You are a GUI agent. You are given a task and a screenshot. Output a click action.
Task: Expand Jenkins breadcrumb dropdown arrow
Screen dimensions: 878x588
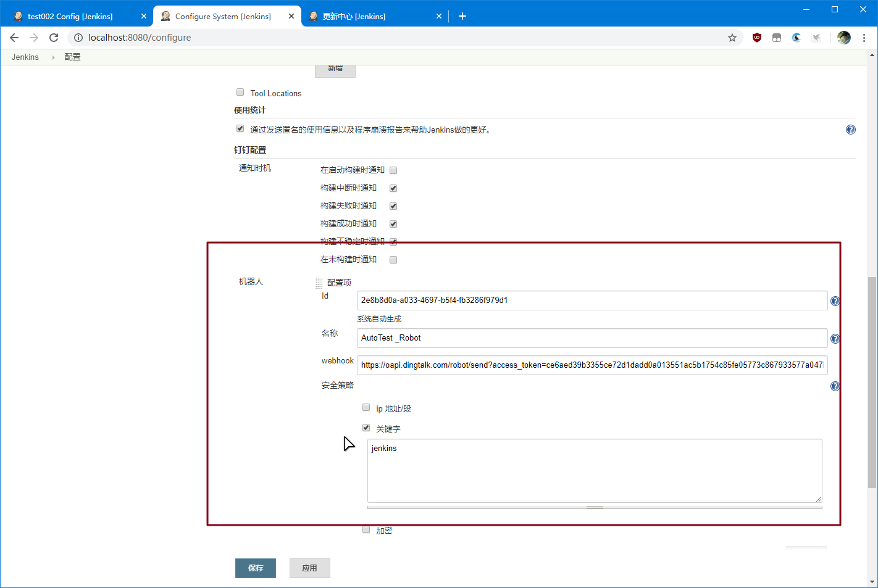click(53, 57)
